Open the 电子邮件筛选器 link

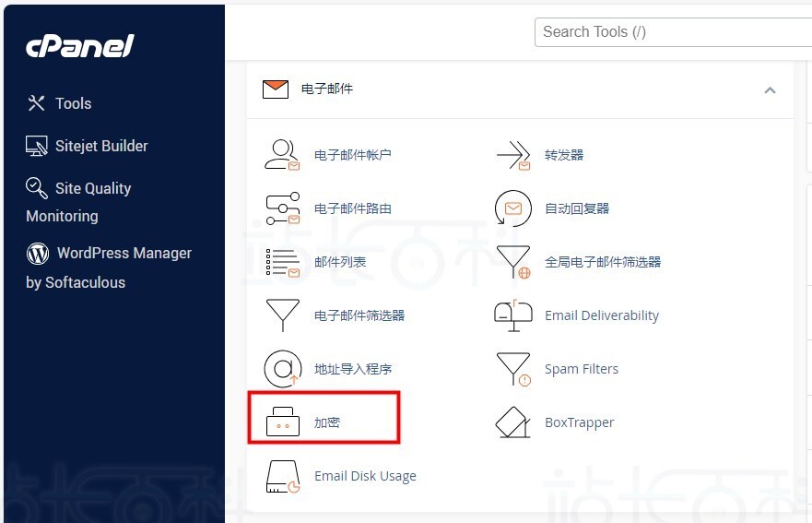[x=359, y=315]
